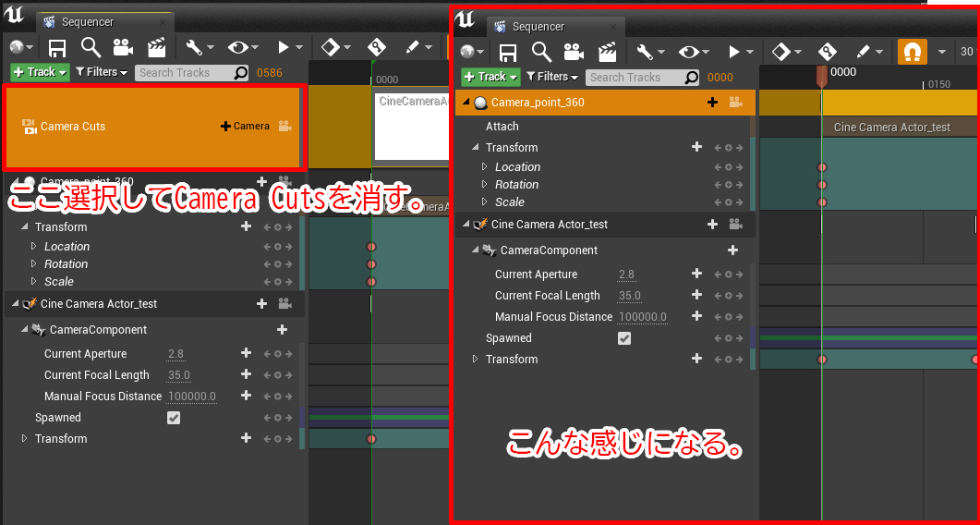Open Filters dropdown in left Sequencer
Image resolution: width=980 pixels, height=525 pixels.
coord(102,72)
